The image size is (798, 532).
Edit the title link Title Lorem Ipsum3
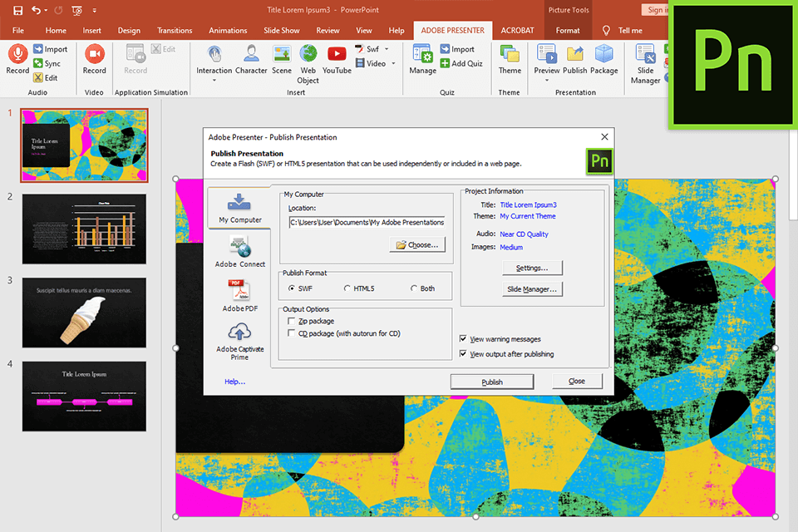click(529, 204)
